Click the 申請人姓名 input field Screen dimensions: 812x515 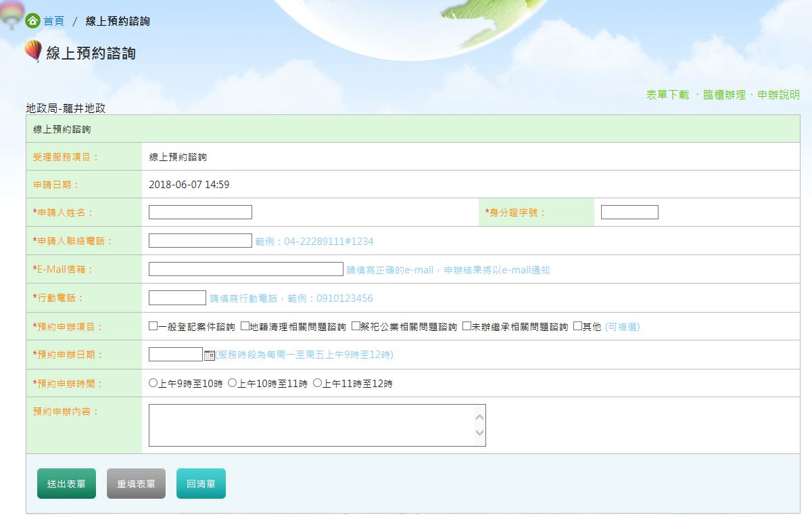pos(200,212)
